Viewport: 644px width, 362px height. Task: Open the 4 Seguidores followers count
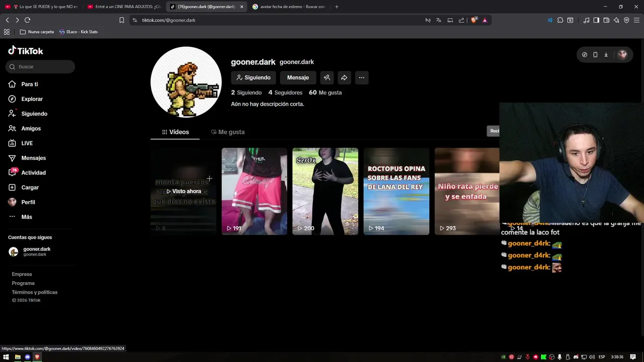(285, 93)
